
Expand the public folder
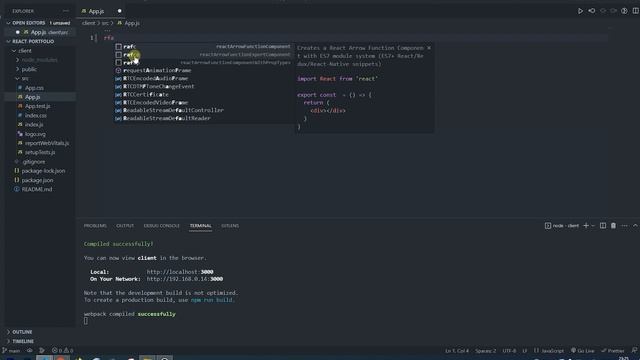(39, 69)
